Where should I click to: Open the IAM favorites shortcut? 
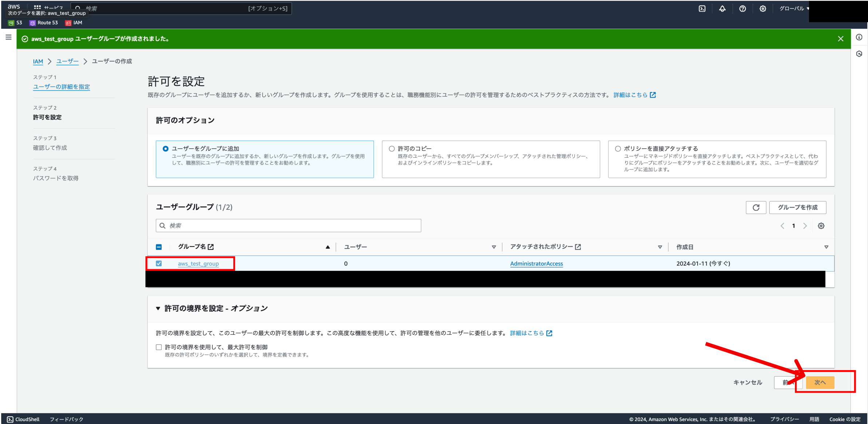pyautogui.click(x=74, y=23)
